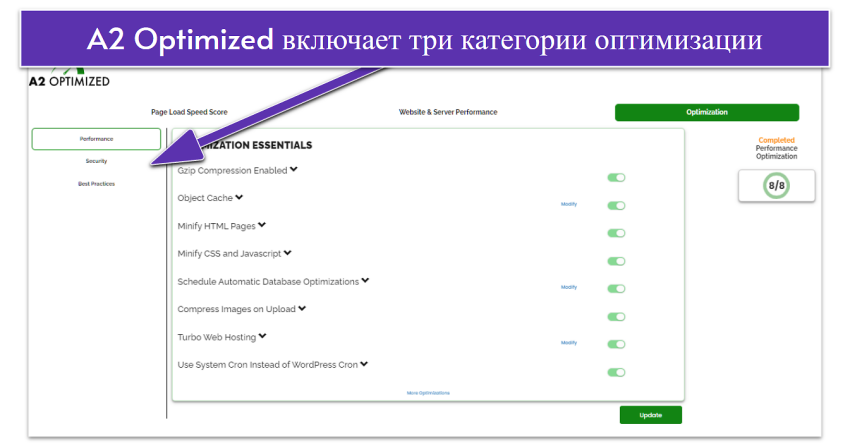850x446 pixels.
Task: Click the green Update button
Action: pyautogui.click(x=651, y=415)
